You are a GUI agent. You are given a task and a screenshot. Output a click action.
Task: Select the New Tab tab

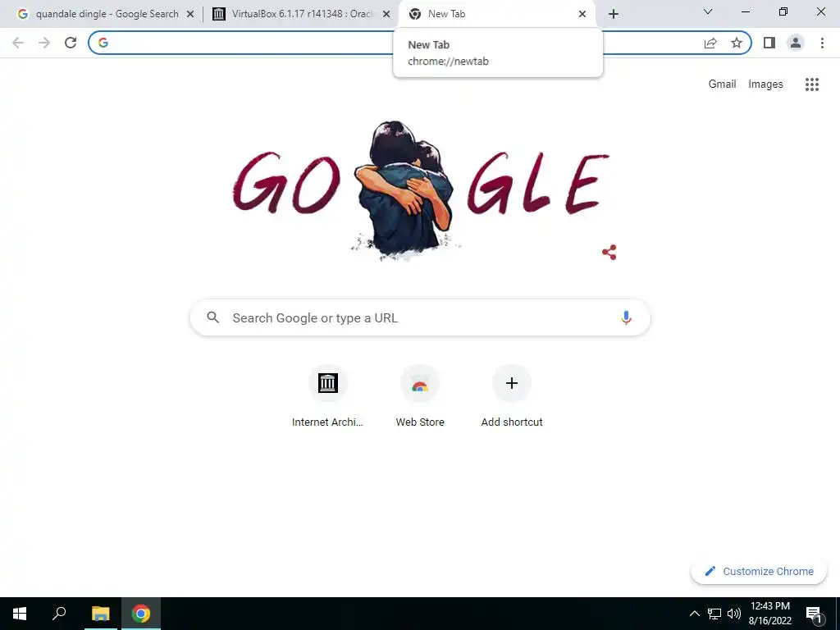(497, 14)
